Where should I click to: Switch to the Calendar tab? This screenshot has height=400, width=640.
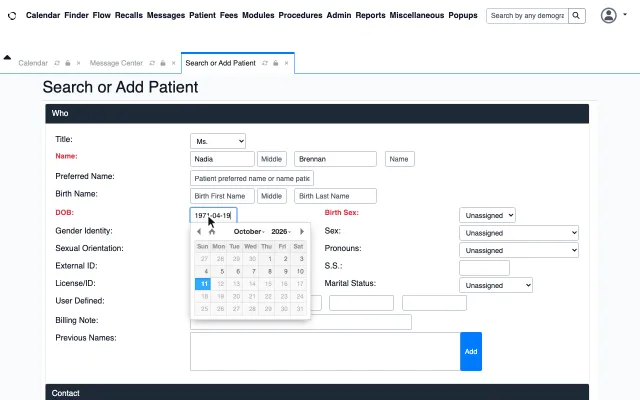pyautogui.click(x=33, y=63)
